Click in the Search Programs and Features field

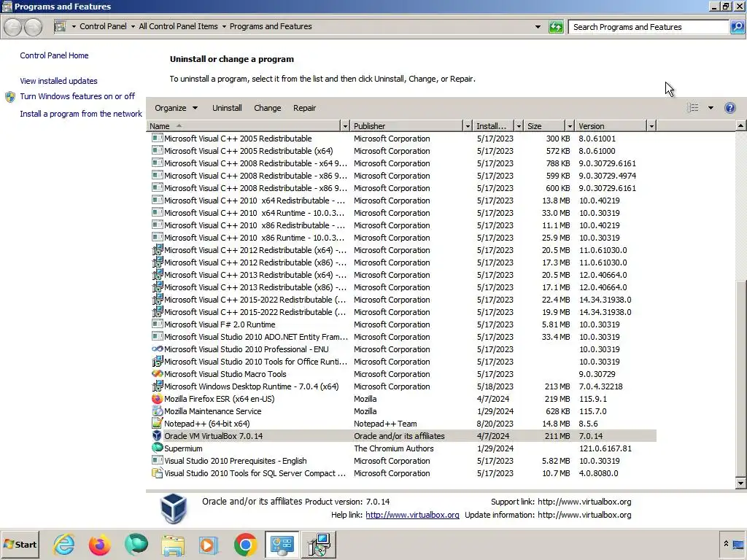pos(649,27)
